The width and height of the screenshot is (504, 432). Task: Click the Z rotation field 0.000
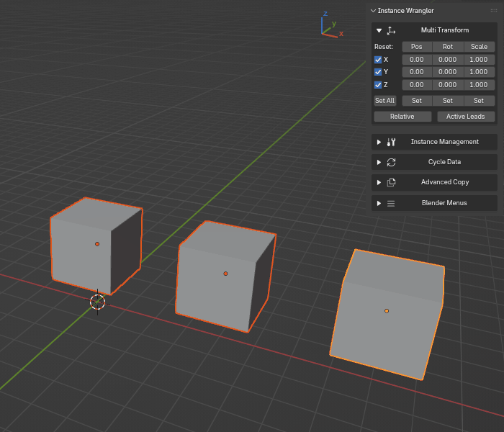[448, 84]
